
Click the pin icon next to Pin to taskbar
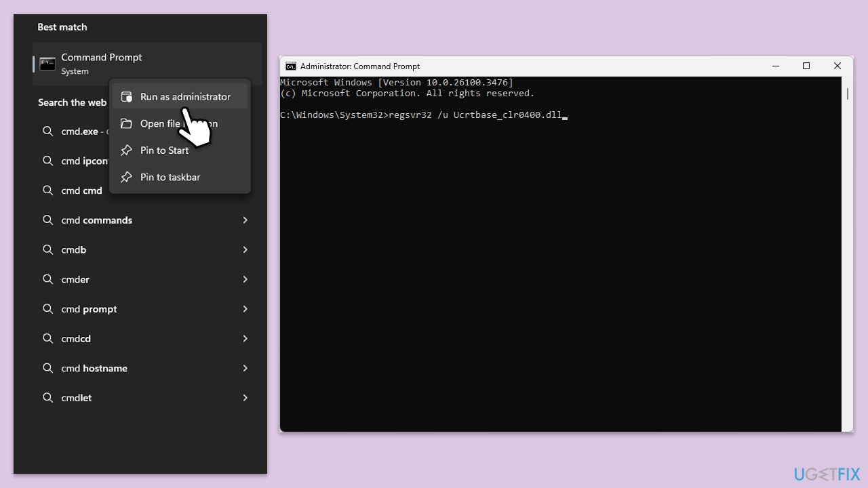[126, 177]
